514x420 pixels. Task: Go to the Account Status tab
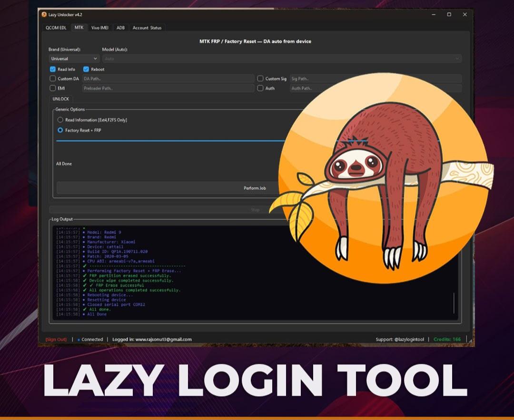pyautogui.click(x=147, y=28)
